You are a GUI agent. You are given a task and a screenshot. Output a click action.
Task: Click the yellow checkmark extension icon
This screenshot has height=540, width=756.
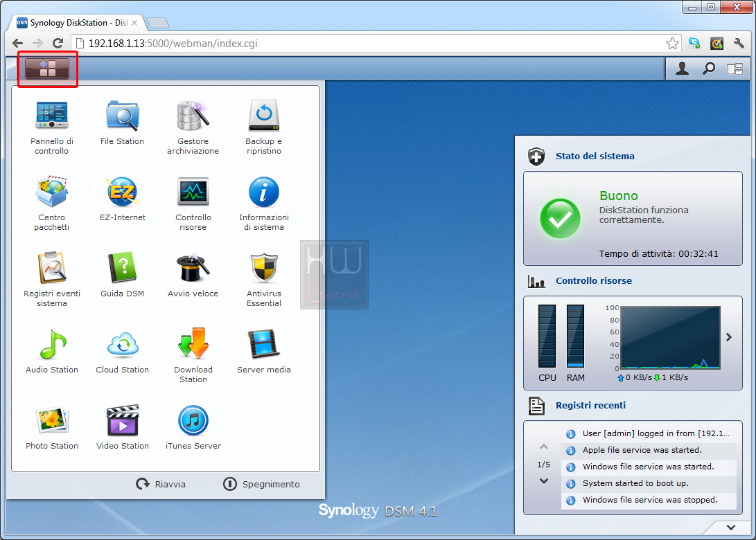(717, 44)
